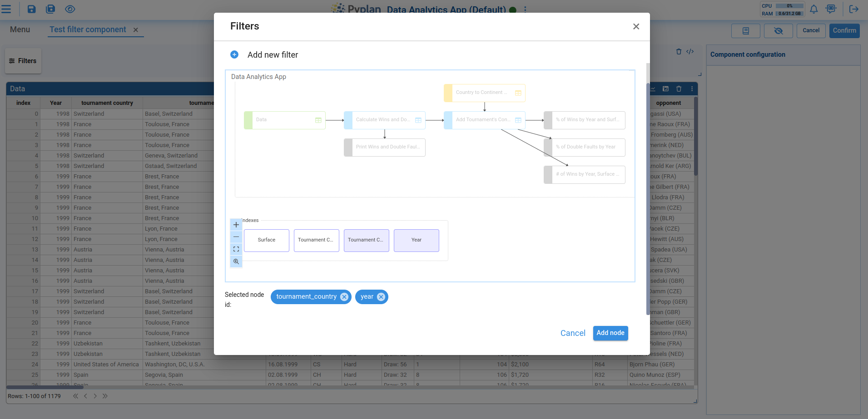Open the notifications bell
This screenshot has height=419, width=868.
point(813,9)
